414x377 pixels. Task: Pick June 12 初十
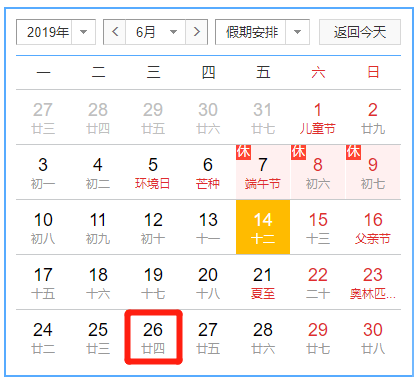pyautogui.click(x=153, y=227)
